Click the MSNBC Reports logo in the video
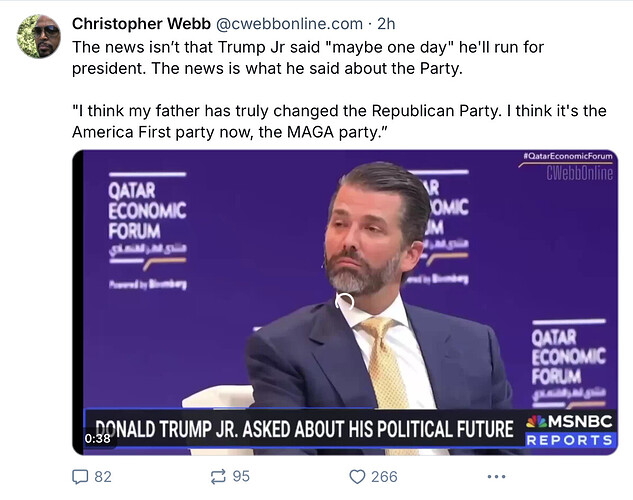 coord(570,430)
